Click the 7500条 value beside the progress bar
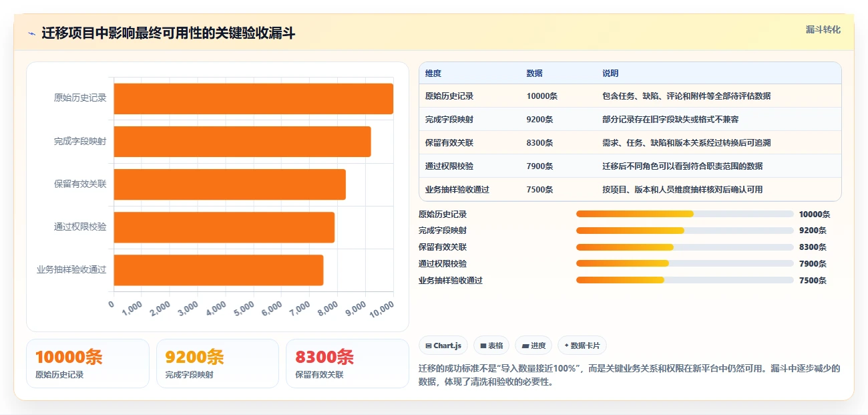The width and height of the screenshot is (868, 415). 813,281
